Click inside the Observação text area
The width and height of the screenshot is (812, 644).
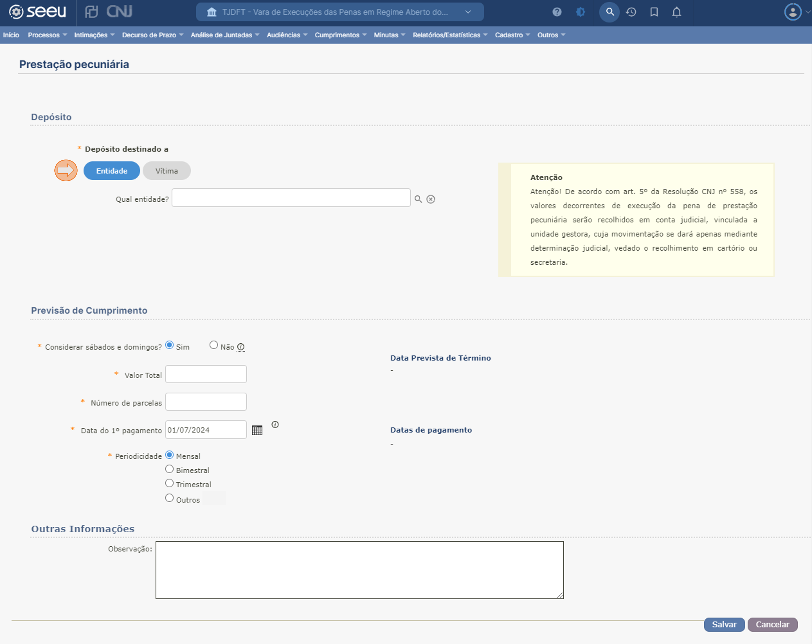359,570
